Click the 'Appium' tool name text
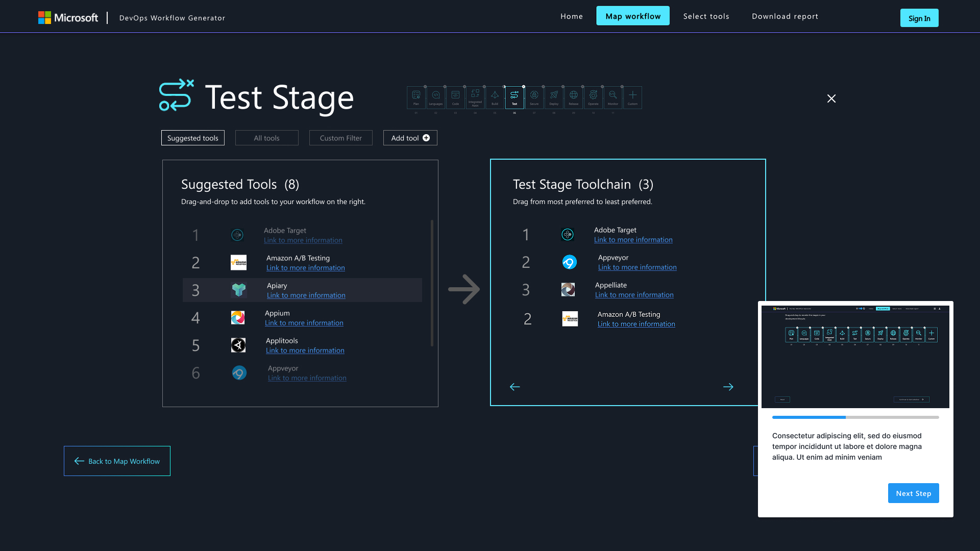The width and height of the screenshot is (980, 551). pos(277,313)
